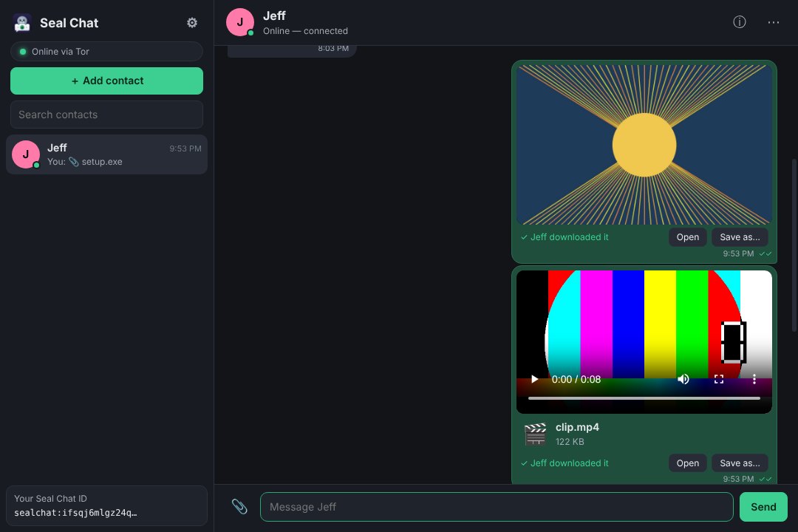Click the Jeff name in the chat header
This screenshot has height=532, width=798.
tap(274, 16)
